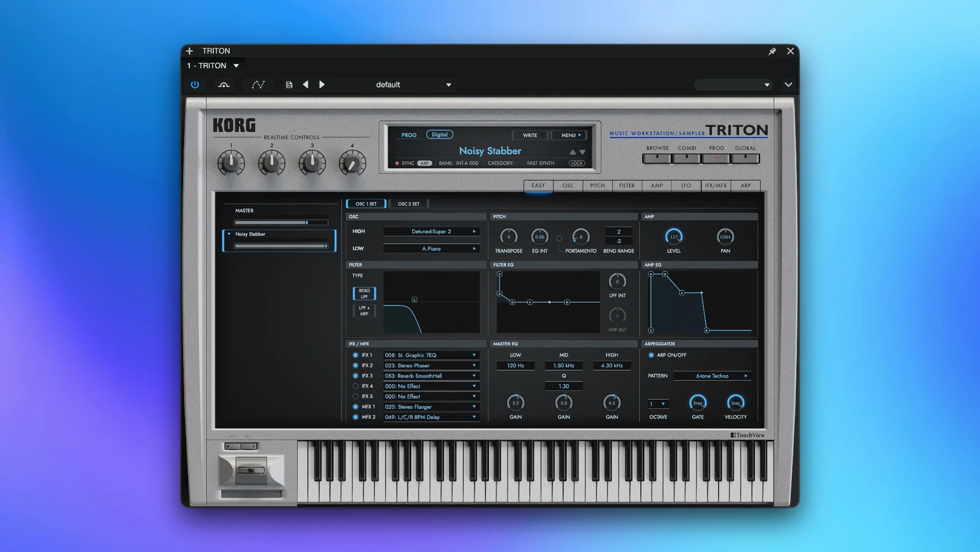Select previous program with up triangle

[572, 152]
